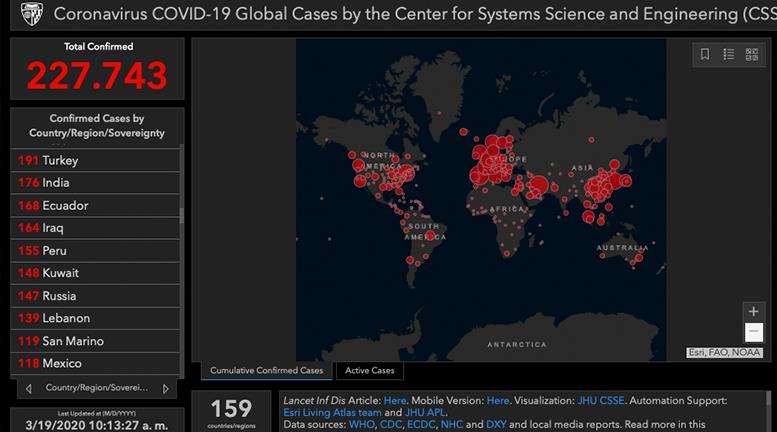Select Ecuador in the country list
This screenshot has width=777, height=432.
coord(95,206)
